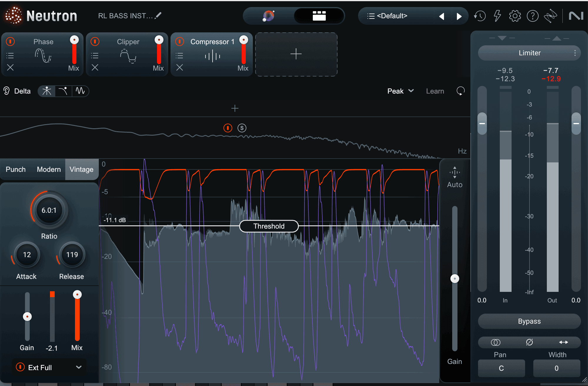This screenshot has height=386, width=588.
Task: Click the overlapping-circles channel mode icon
Action: tap(495, 342)
